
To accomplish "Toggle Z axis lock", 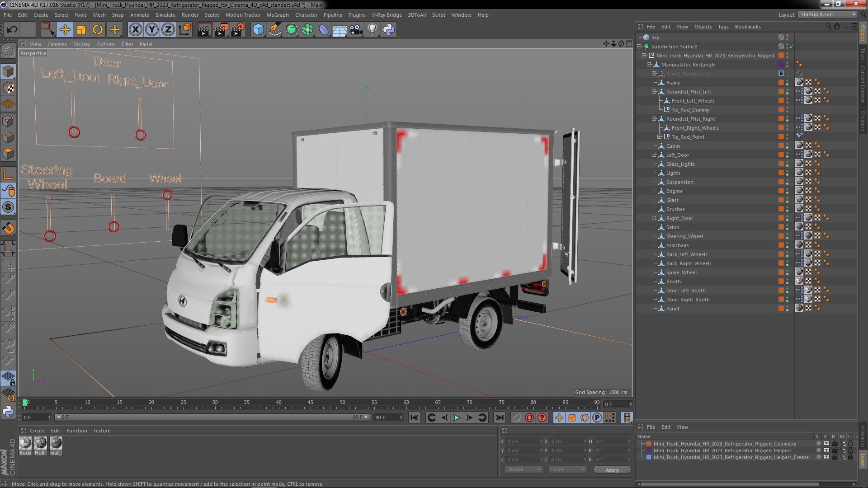I will point(168,30).
